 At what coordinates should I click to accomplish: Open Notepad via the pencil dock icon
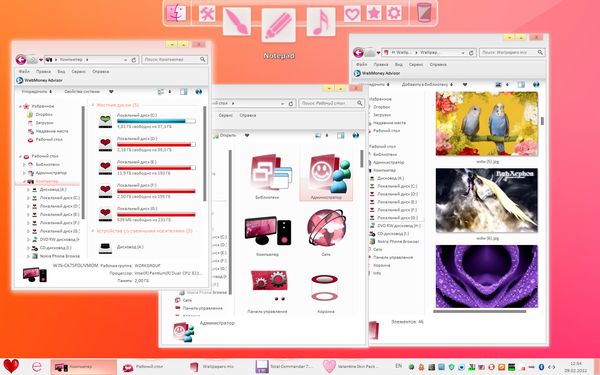pyautogui.click(x=279, y=25)
